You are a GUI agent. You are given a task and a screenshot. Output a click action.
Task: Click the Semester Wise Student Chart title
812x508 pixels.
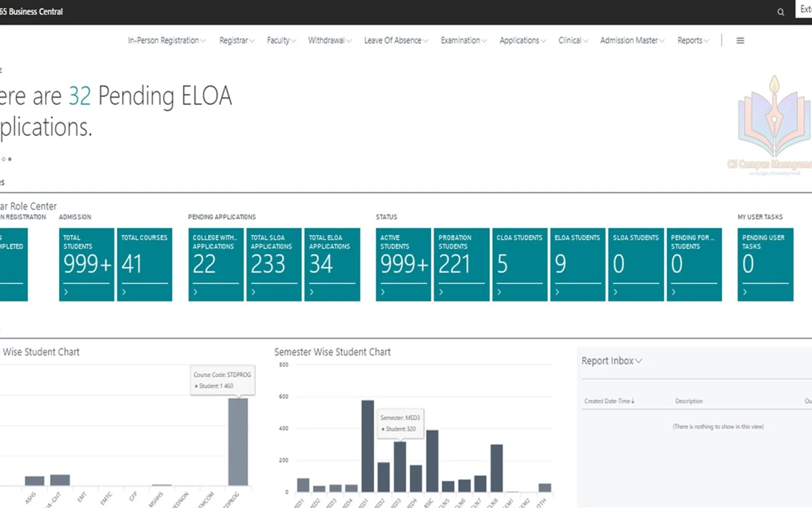(x=332, y=352)
